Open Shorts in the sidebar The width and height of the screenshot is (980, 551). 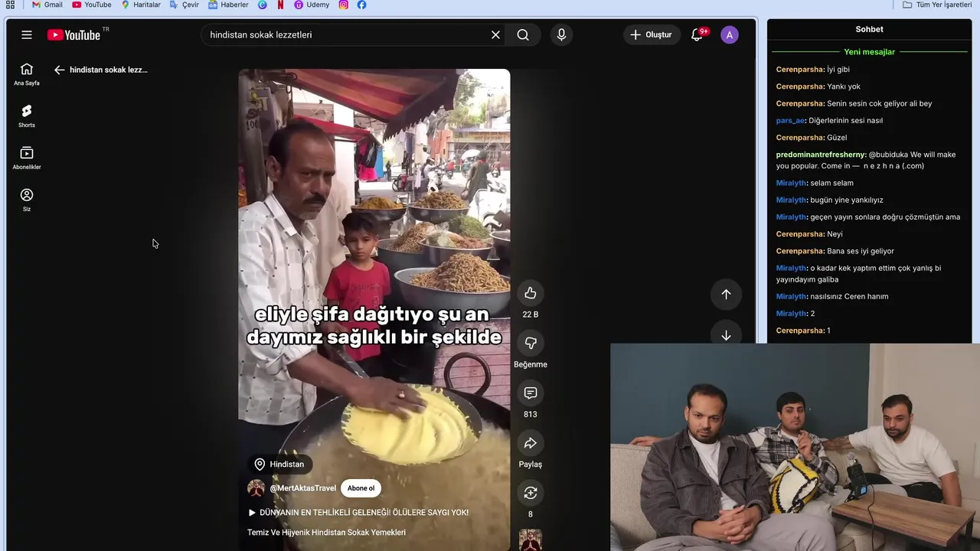point(27,116)
